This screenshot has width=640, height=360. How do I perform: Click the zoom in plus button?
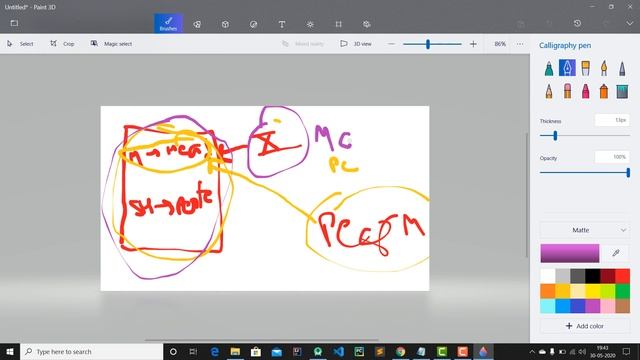click(x=473, y=44)
